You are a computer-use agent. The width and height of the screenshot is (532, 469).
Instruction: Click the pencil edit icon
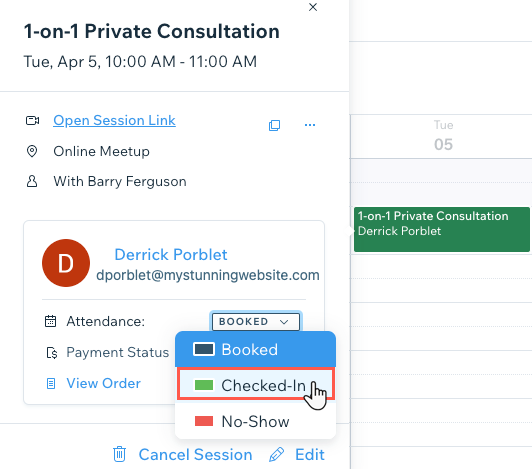[277, 454]
